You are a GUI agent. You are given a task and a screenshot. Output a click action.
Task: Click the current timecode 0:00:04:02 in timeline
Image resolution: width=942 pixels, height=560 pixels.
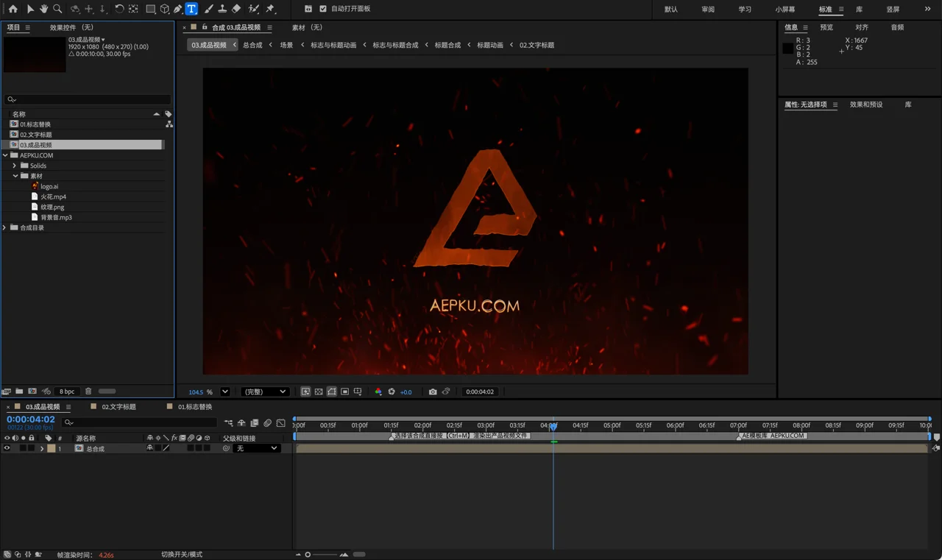pos(31,419)
